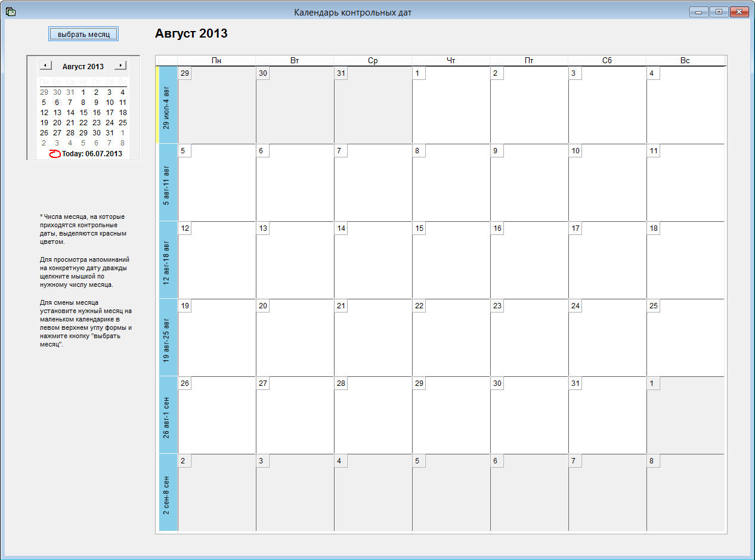Image resolution: width=755 pixels, height=560 pixels.
Task: Select day 31 in mini calendar August row
Action: pos(110,132)
